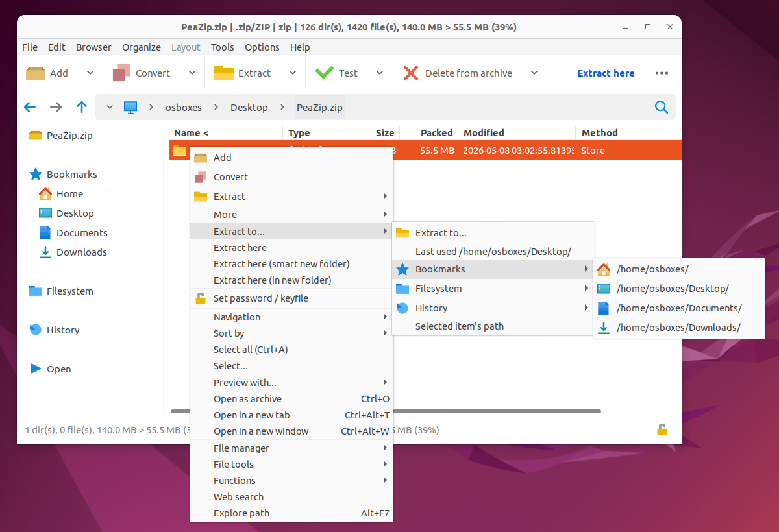
Task: Go up one level with the up arrow
Action: (x=81, y=107)
